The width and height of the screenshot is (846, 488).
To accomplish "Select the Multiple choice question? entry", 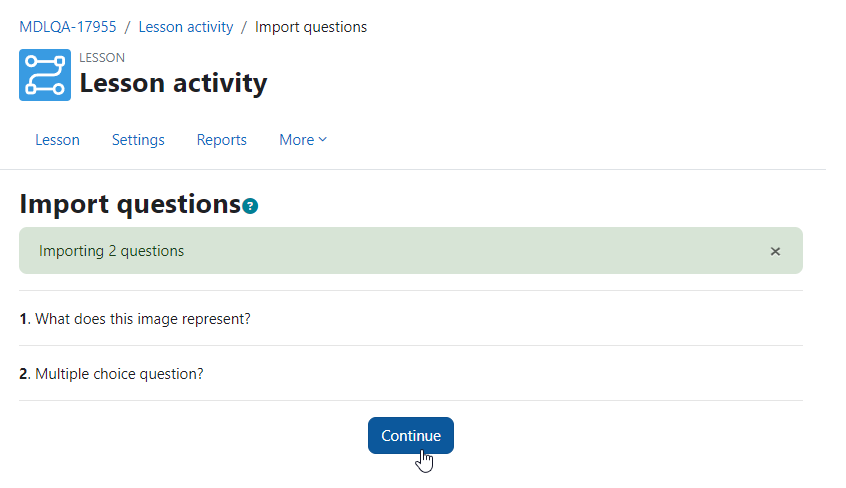I will [119, 374].
